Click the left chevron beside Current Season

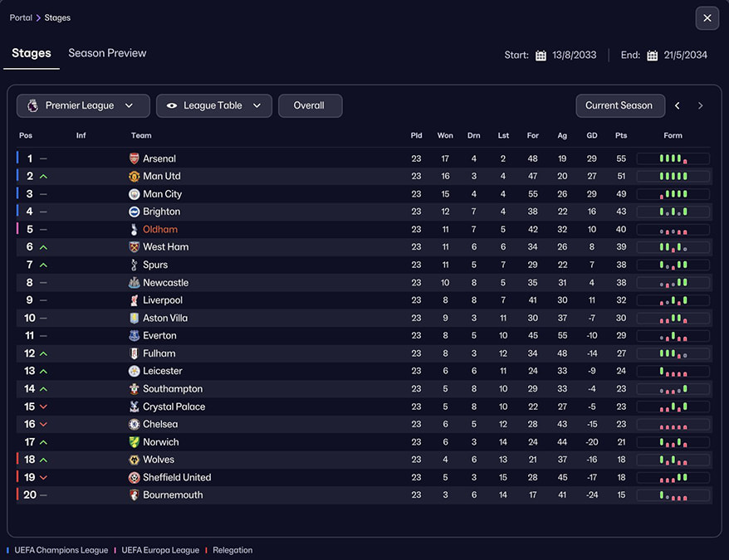pyautogui.click(x=678, y=105)
